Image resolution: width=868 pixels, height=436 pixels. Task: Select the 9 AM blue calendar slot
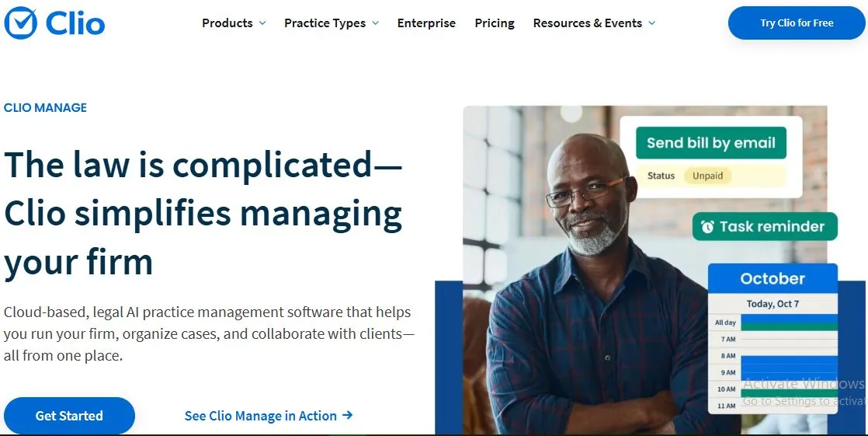pos(789,372)
